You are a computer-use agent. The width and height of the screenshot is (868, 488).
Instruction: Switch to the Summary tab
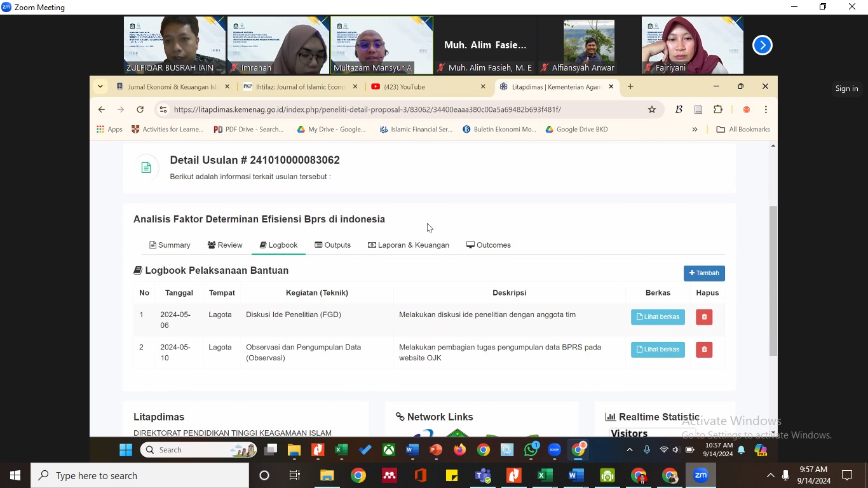(x=170, y=245)
